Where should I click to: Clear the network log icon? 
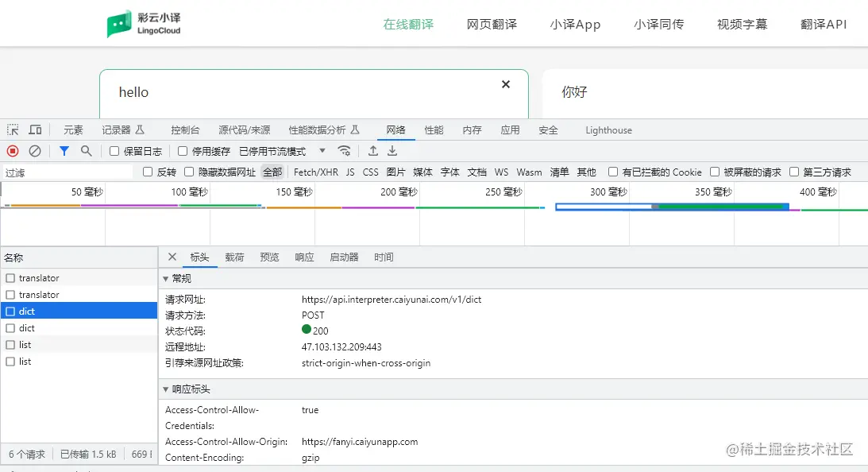[35, 151]
